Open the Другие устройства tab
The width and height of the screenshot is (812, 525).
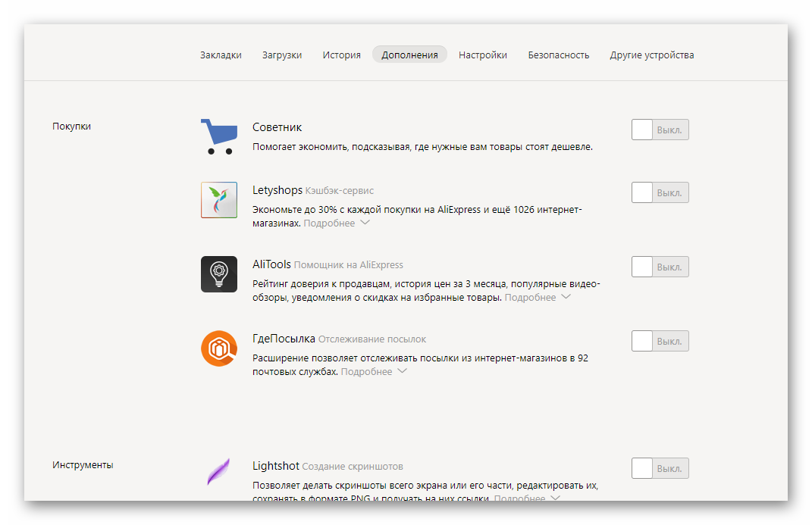[651, 55]
